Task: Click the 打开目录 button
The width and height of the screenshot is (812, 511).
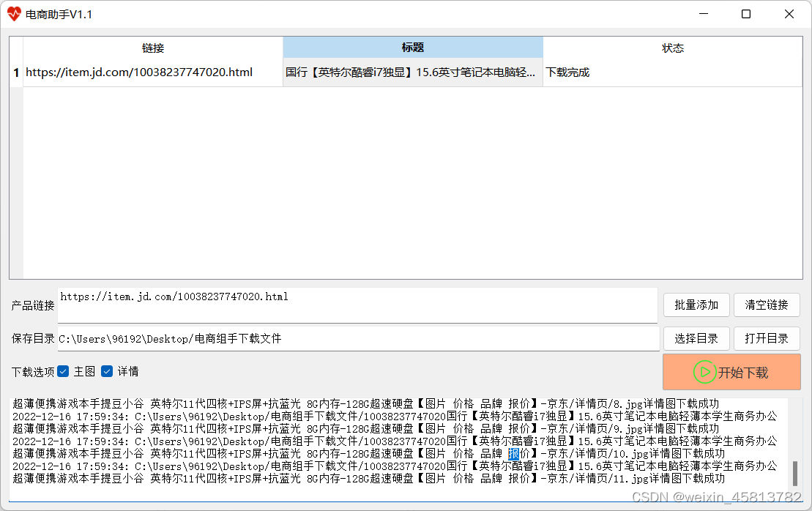Action: click(766, 338)
